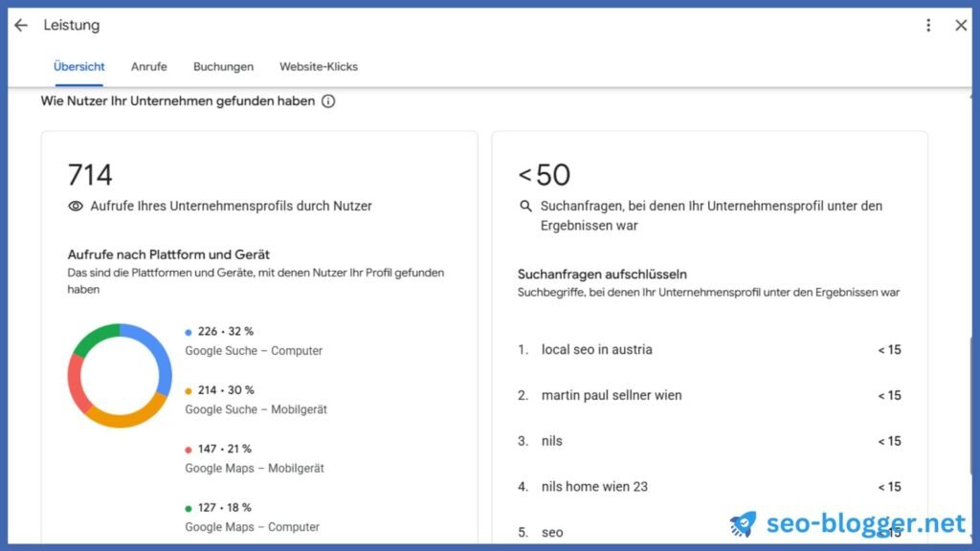Click the green Google Maps Computer legend dot
Viewport: 980px width, 551px height.
(x=189, y=509)
